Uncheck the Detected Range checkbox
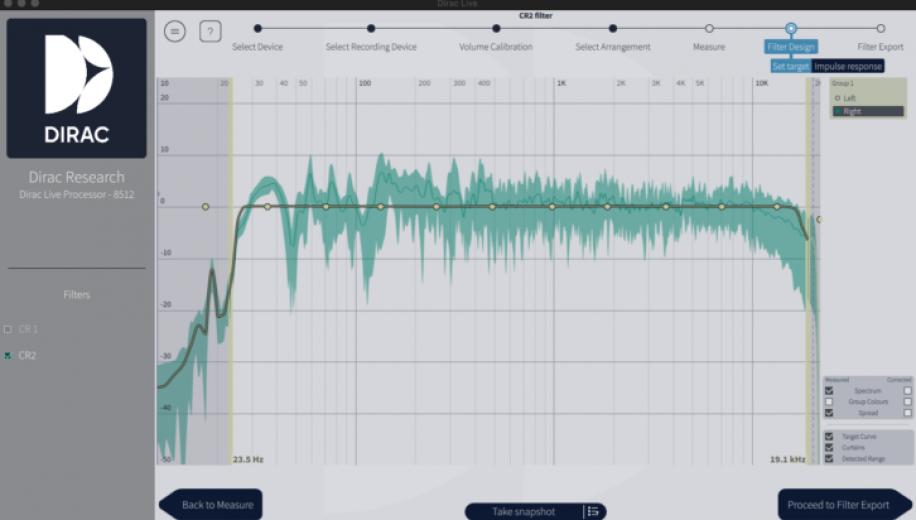 pos(829,458)
